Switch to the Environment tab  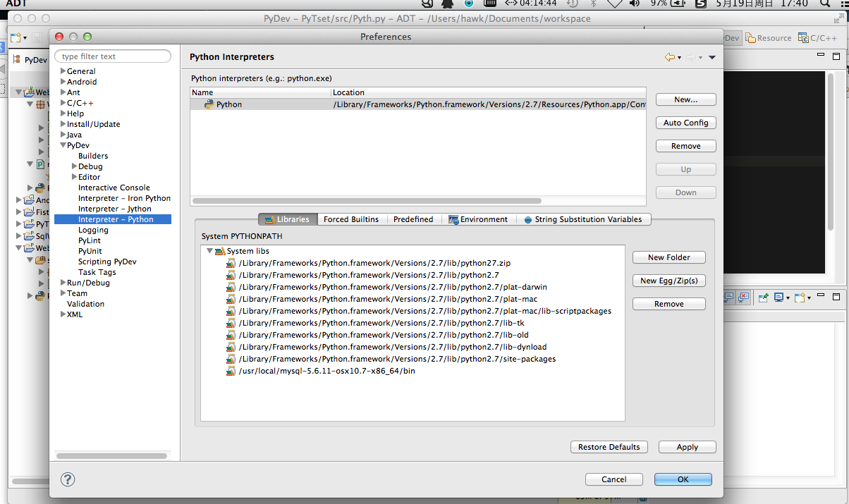tap(478, 219)
